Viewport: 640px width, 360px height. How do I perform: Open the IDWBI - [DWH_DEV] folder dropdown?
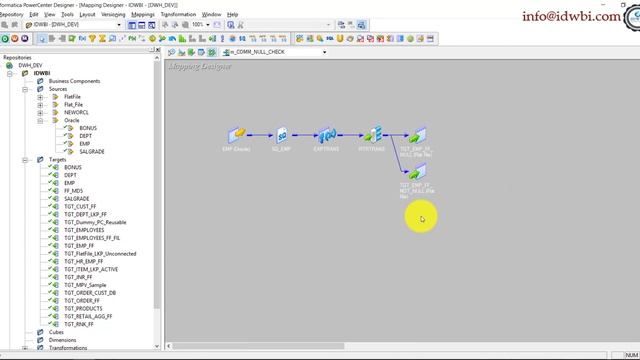[x=119, y=25]
